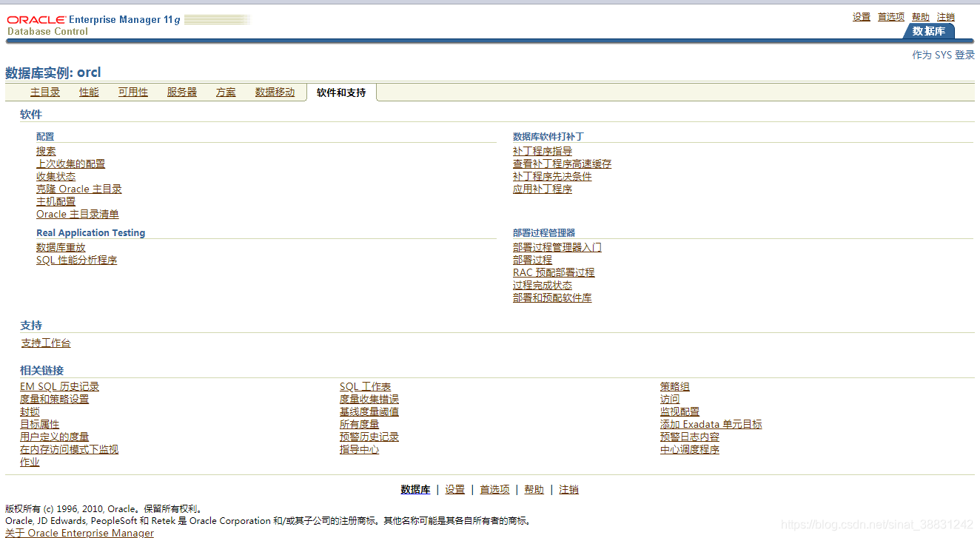Click the 数据库实例: orcl heading

click(53, 73)
